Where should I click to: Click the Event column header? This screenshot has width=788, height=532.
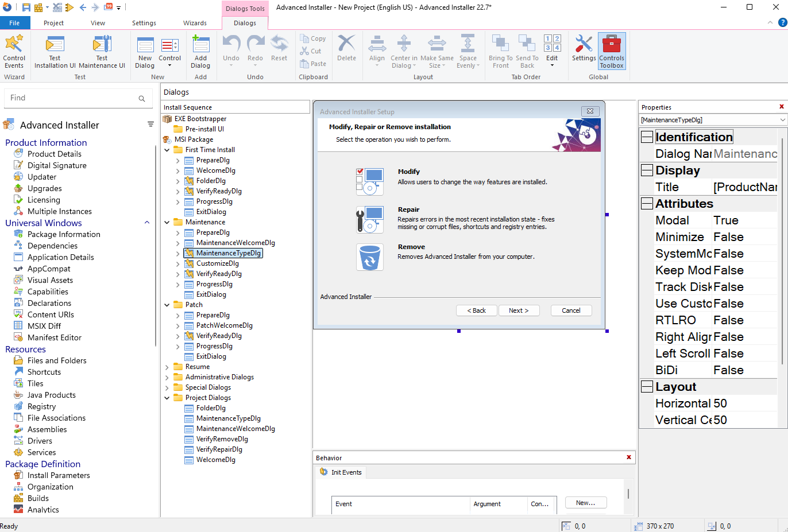pos(401,504)
